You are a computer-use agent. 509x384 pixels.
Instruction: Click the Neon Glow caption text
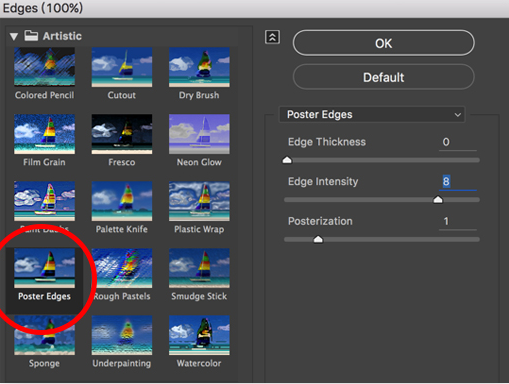(199, 162)
